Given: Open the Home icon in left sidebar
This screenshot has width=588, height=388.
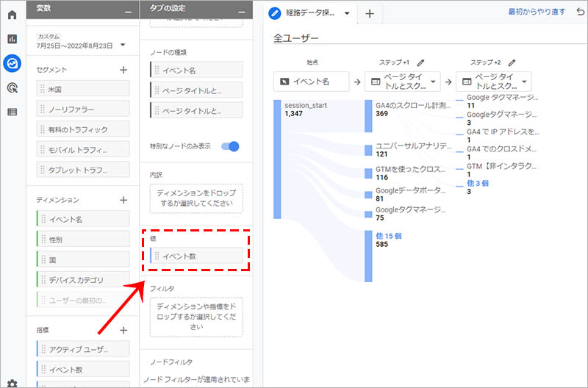Looking at the screenshot, I should [x=12, y=15].
